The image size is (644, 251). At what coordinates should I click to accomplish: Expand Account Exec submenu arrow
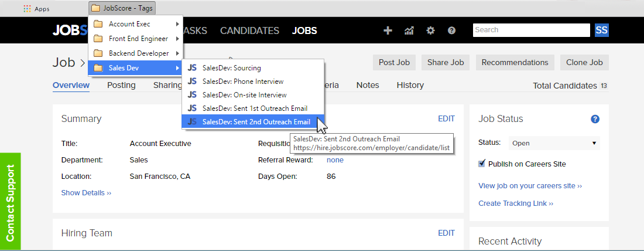pyautogui.click(x=177, y=24)
